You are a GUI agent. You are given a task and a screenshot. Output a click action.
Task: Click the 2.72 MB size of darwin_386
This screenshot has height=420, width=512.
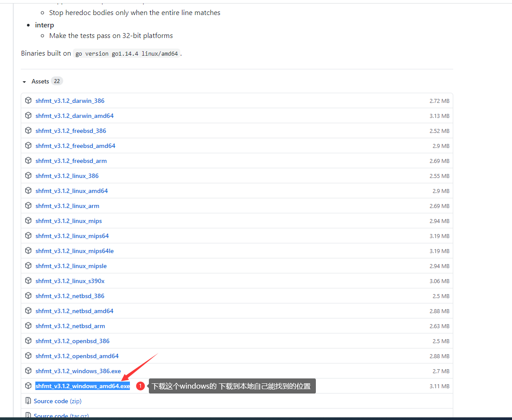point(440,101)
